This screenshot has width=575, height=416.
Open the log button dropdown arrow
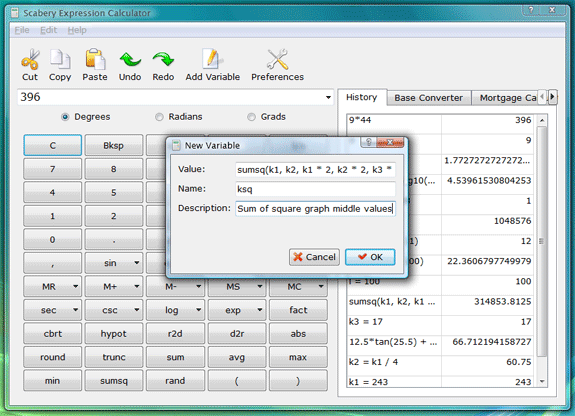coord(198,310)
